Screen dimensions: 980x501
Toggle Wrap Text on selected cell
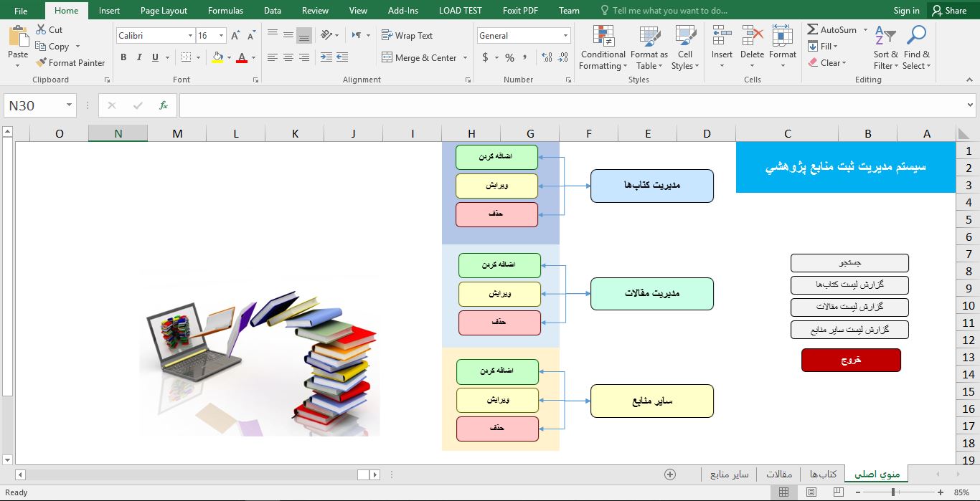coord(407,35)
